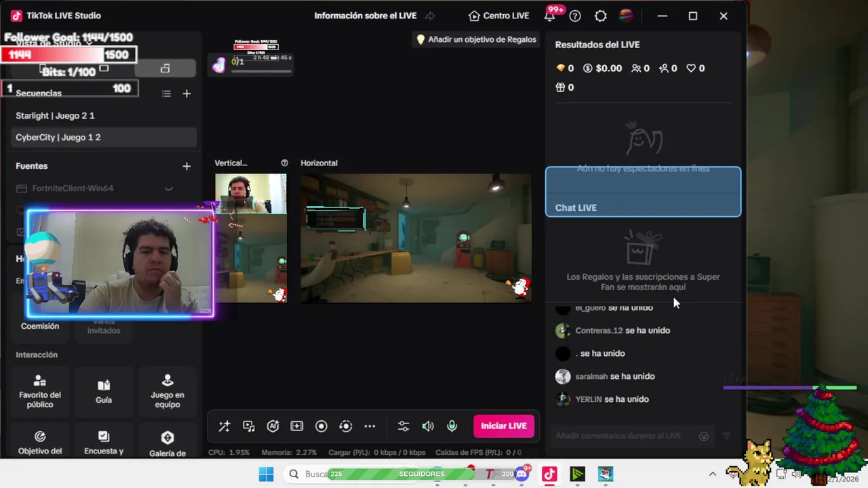
Task: Open the clip highlight film icon
Action: (x=297, y=426)
